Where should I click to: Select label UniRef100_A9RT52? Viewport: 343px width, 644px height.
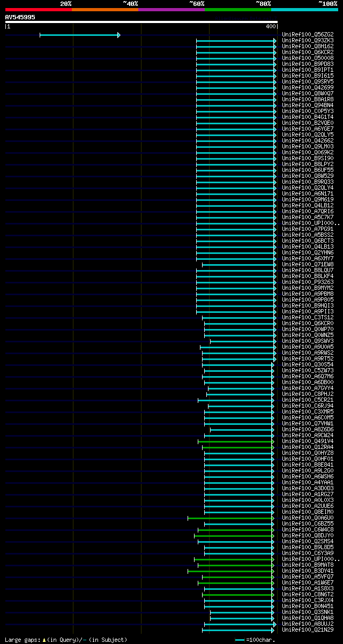point(308,359)
